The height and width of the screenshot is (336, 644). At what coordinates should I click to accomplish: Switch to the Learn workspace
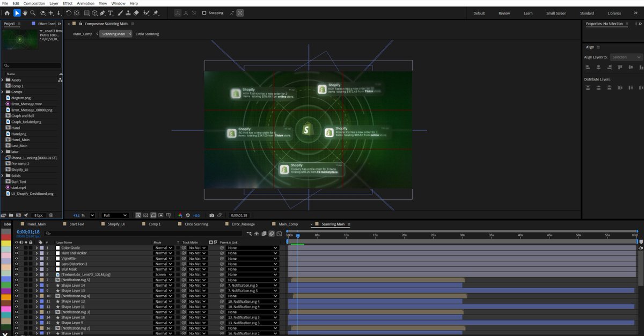528,13
